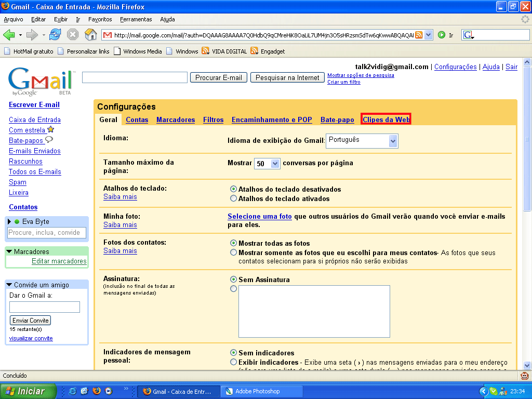Collapse the Marcadores sidebar section
532x399 pixels.
(9, 251)
